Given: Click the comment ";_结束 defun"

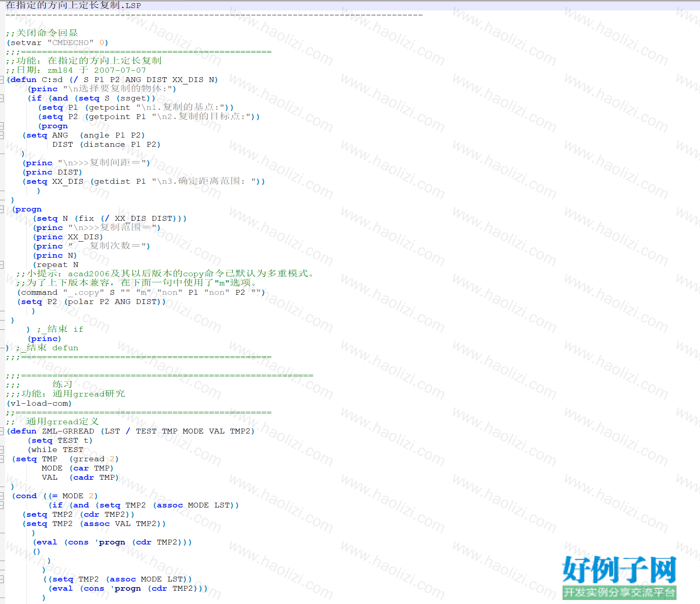Looking at the screenshot, I should pyautogui.click(x=47, y=348).
